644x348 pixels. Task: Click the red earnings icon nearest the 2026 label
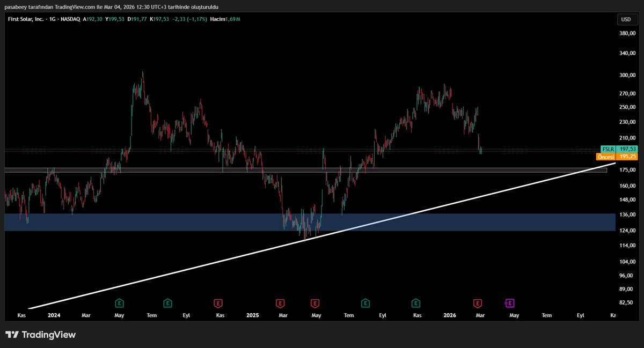pos(477,303)
